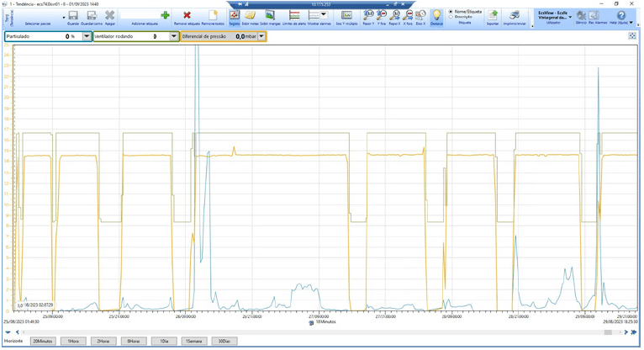Expand the Ventilador rodando tag dropdown
644x350 pixels.
(x=174, y=36)
